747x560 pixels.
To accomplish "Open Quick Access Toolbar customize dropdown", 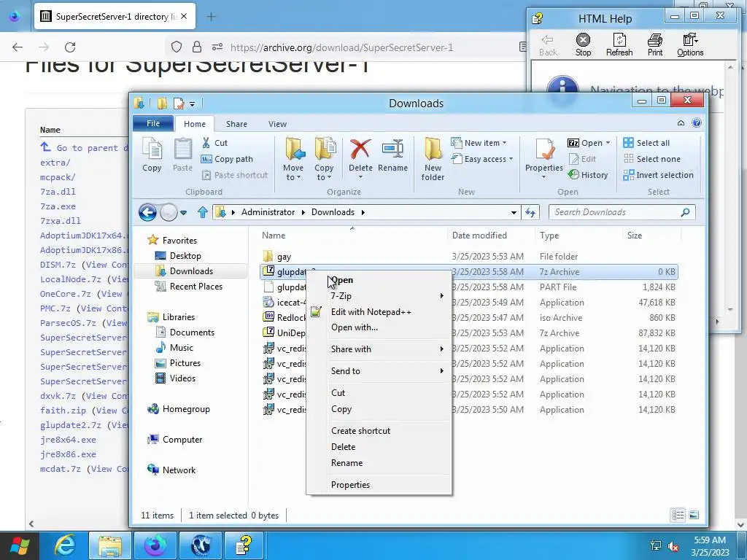I will click(192, 104).
